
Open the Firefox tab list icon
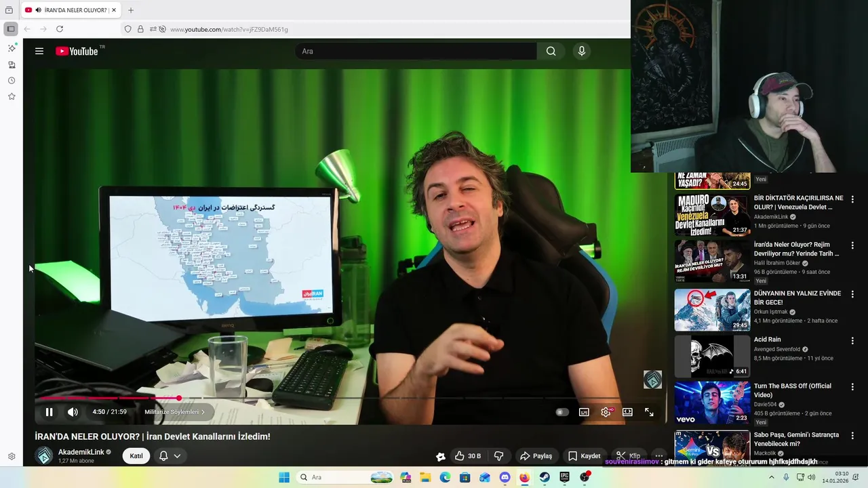click(x=9, y=10)
